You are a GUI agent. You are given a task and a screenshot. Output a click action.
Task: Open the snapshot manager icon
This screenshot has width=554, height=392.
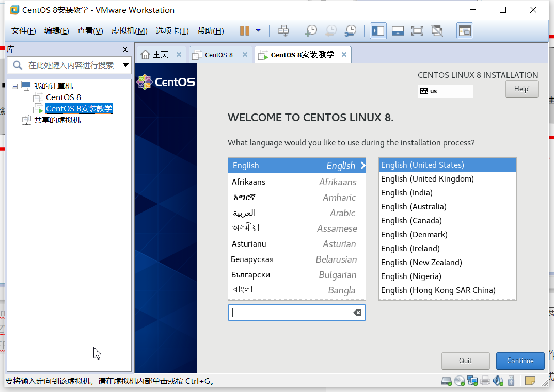351,31
